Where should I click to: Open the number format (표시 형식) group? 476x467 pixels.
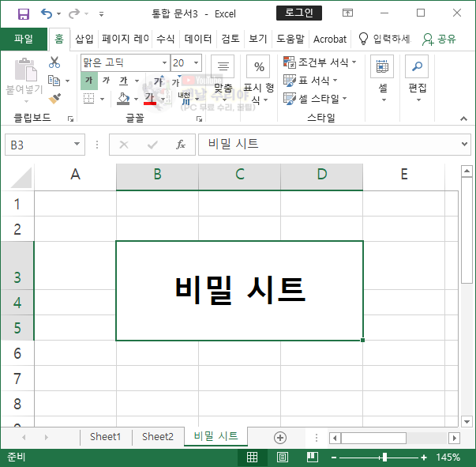tap(259, 80)
